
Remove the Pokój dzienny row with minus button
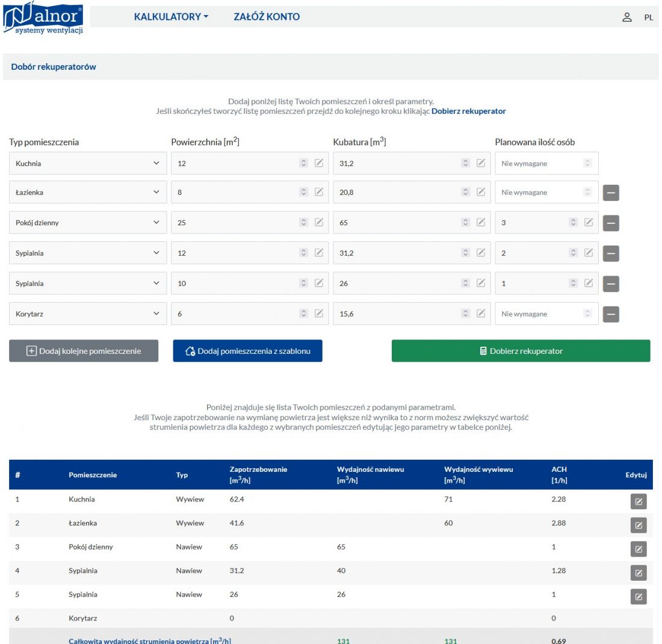(611, 223)
